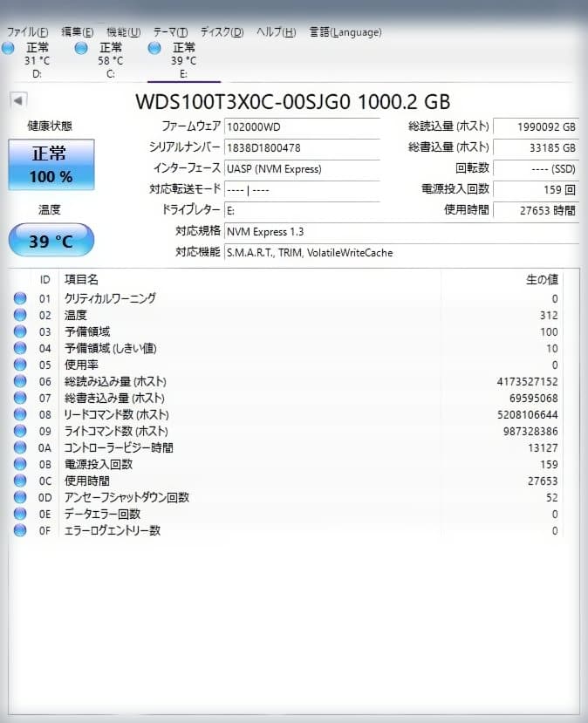Click the 39 °C temperature button
This screenshot has width=588, height=723.
pyautogui.click(x=51, y=240)
